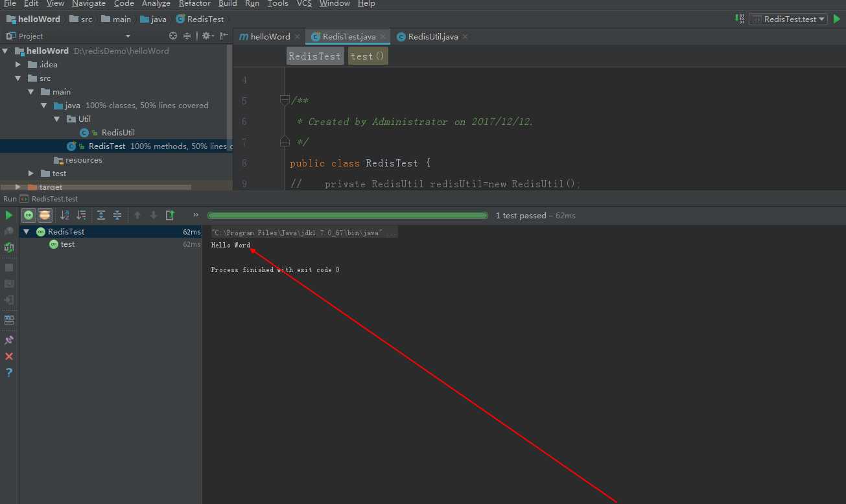Run the selected configuration from top toolbar
Viewport: 846px width, 504px height.
coord(837,19)
